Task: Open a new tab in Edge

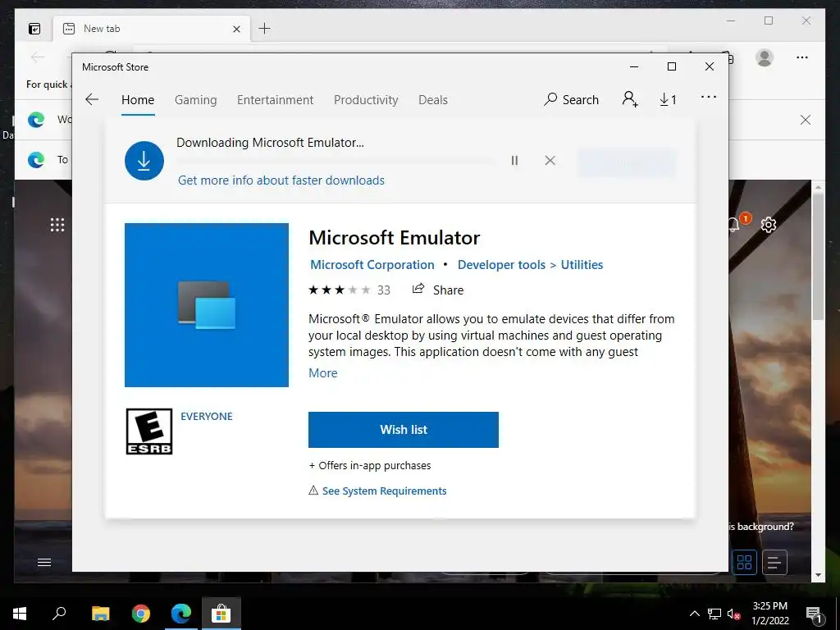Action: coord(264,29)
